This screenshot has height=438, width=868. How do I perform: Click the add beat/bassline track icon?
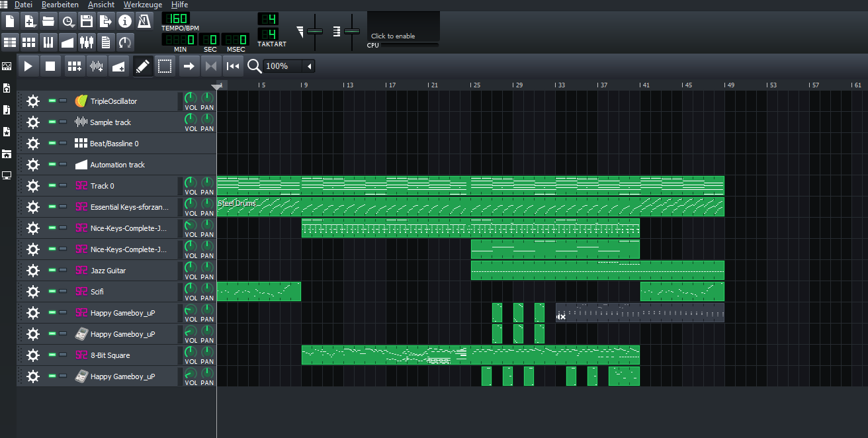(75, 66)
